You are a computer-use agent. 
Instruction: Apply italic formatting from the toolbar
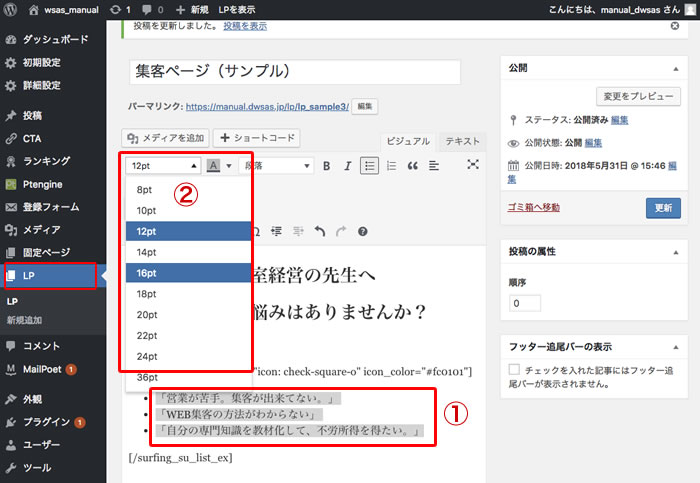click(346, 165)
